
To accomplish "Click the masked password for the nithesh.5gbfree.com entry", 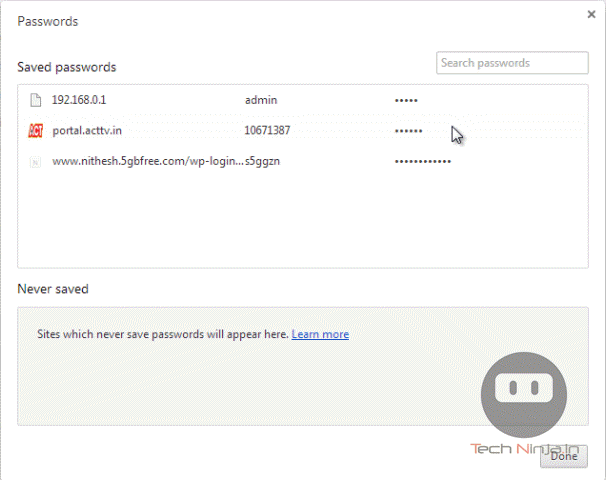I will (422, 162).
